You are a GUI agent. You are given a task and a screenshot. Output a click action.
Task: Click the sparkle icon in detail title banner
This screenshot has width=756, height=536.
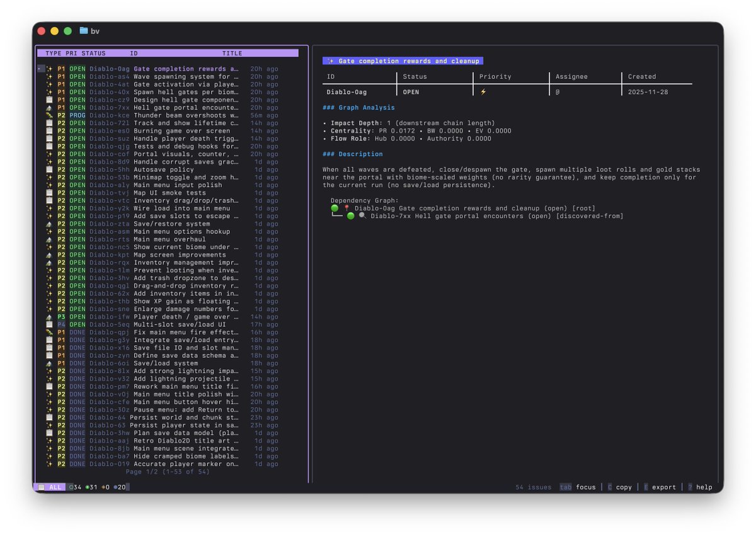(x=331, y=61)
